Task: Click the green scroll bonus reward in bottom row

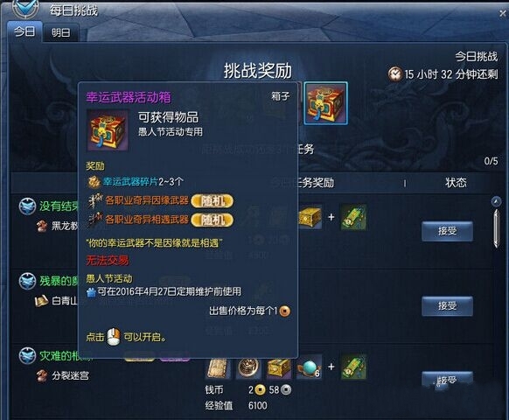Action: pyautogui.click(x=354, y=367)
